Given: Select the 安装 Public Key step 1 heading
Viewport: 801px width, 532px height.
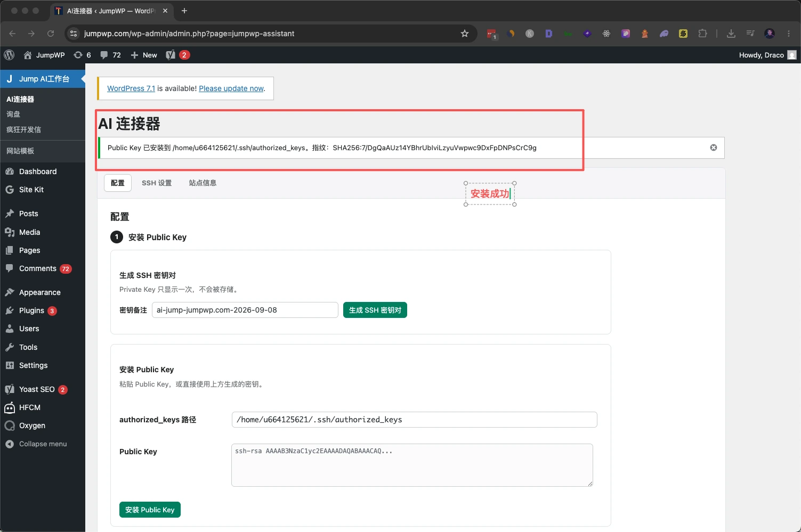Looking at the screenshot, I should coord(157,237).
